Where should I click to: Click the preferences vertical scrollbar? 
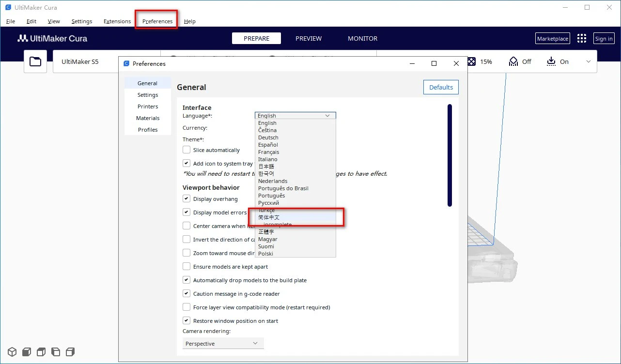click(450, 155)
